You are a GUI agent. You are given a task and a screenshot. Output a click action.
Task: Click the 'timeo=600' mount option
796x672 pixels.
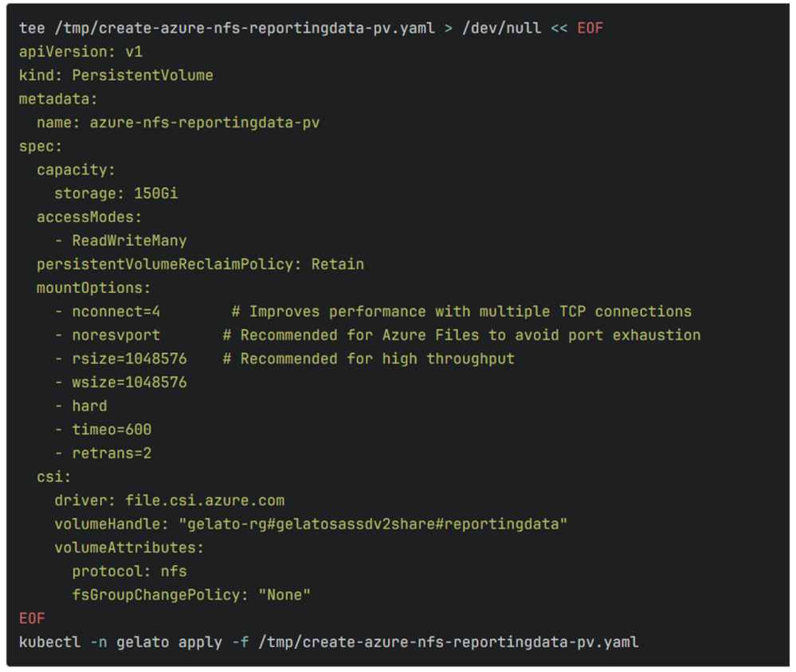click(112, 430)
